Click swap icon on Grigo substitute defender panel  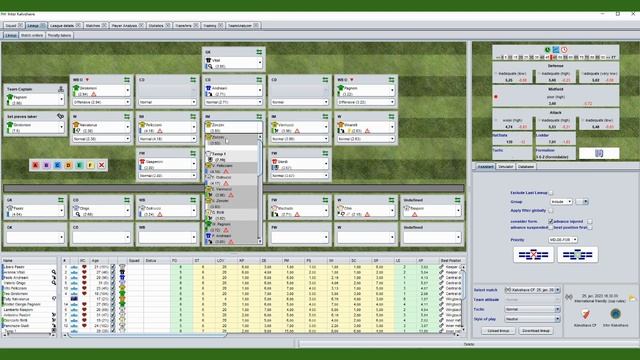coord(127,200)
